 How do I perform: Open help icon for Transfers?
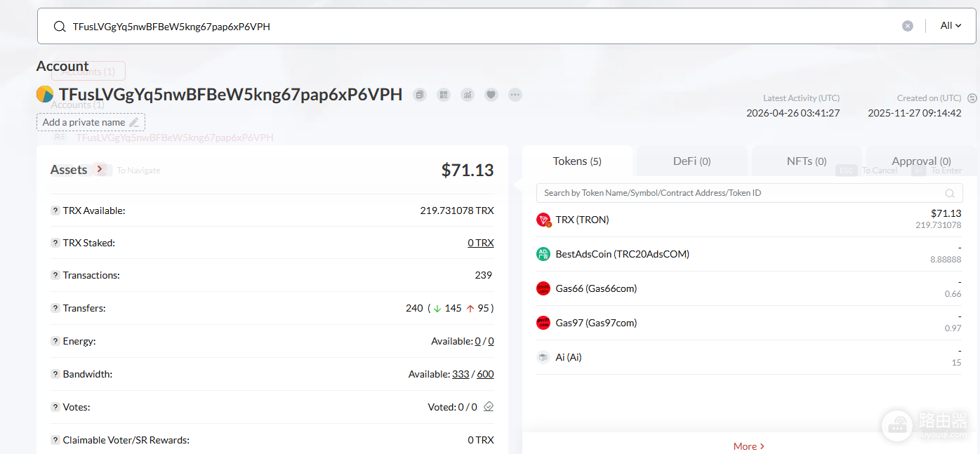coord(55,308)
